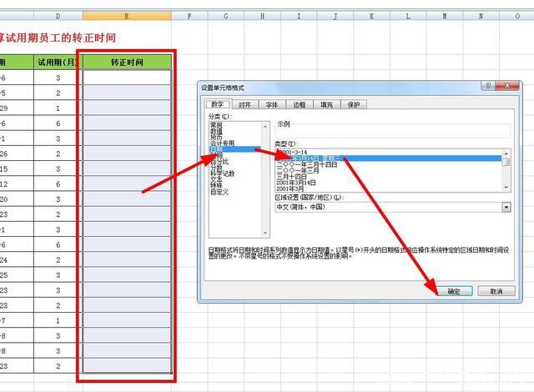Select column I header
The height and width of the screenshot is (392, 534).
coord(299,16)
